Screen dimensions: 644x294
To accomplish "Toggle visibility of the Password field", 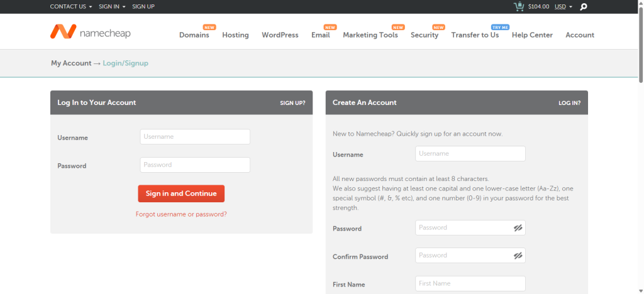I will 518,228.
